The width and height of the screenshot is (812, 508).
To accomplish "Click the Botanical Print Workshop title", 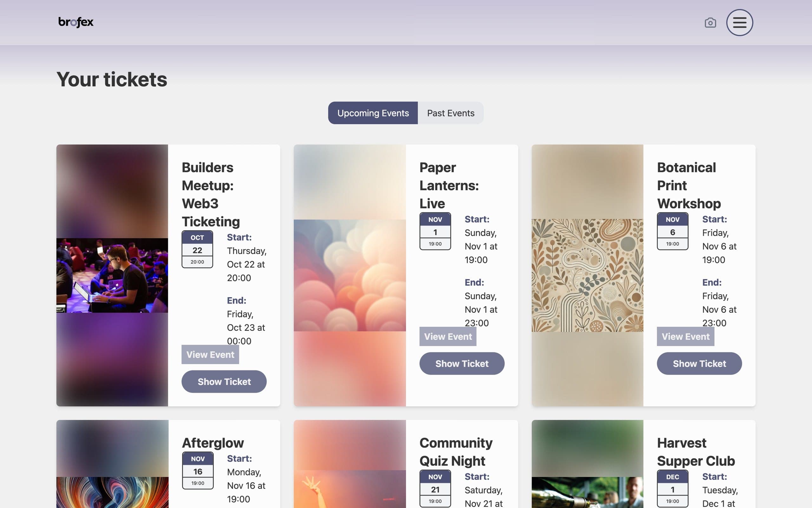I will (x=689, y=185).
